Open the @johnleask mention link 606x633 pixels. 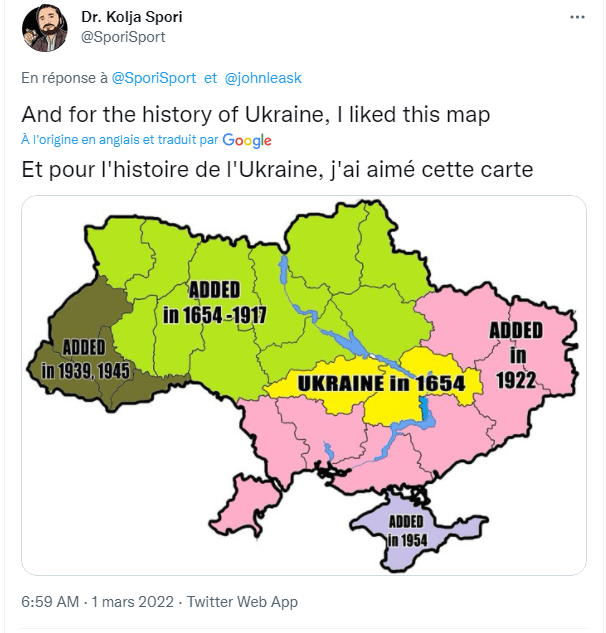tap(263, 78)
